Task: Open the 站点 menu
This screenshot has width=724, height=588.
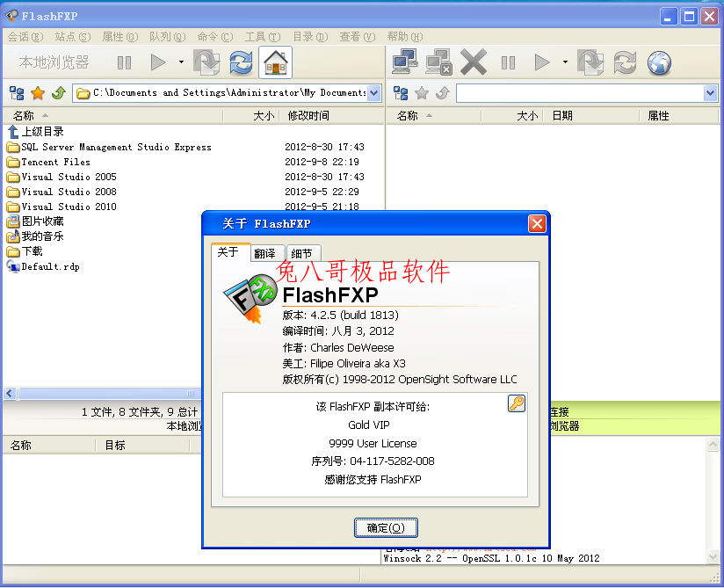Action: pyautogui.click(x=73, y=37)
